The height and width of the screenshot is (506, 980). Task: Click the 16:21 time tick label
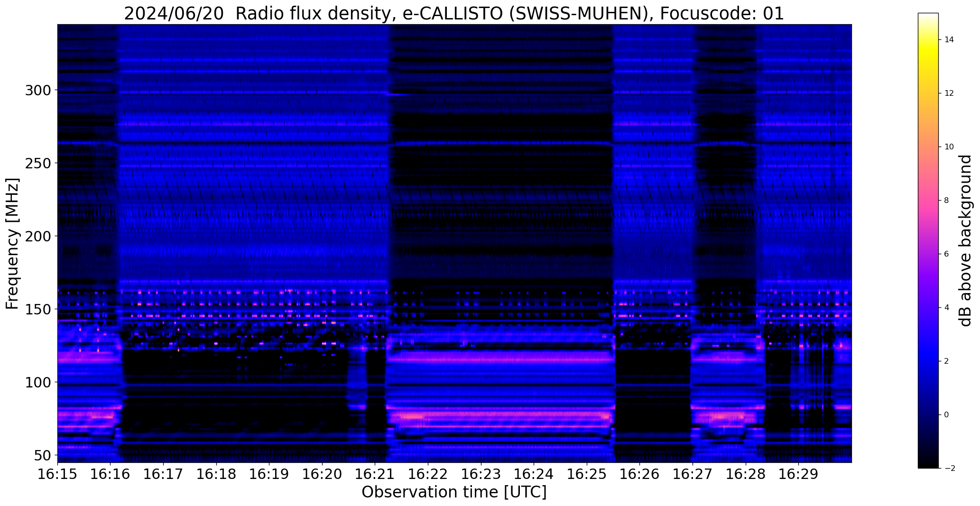tap(375, 474)
